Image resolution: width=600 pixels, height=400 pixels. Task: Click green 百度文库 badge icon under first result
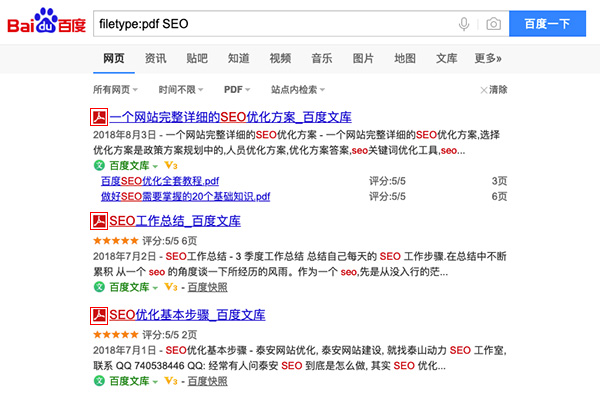click(99, 165)
